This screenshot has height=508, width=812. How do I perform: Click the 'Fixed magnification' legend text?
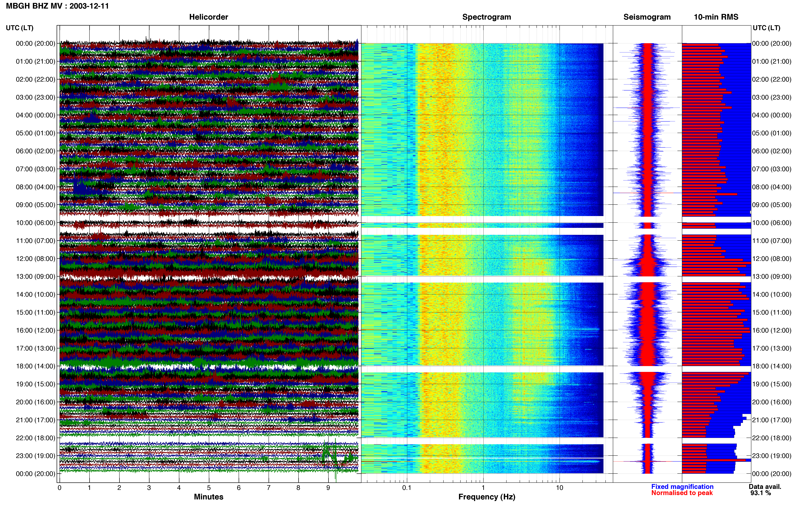point(682,486)
